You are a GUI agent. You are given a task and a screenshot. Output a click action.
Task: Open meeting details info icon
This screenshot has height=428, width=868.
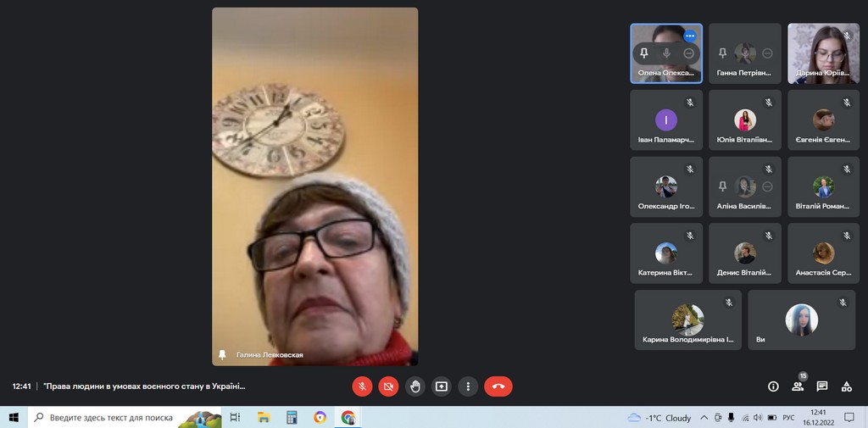point(773,386)
